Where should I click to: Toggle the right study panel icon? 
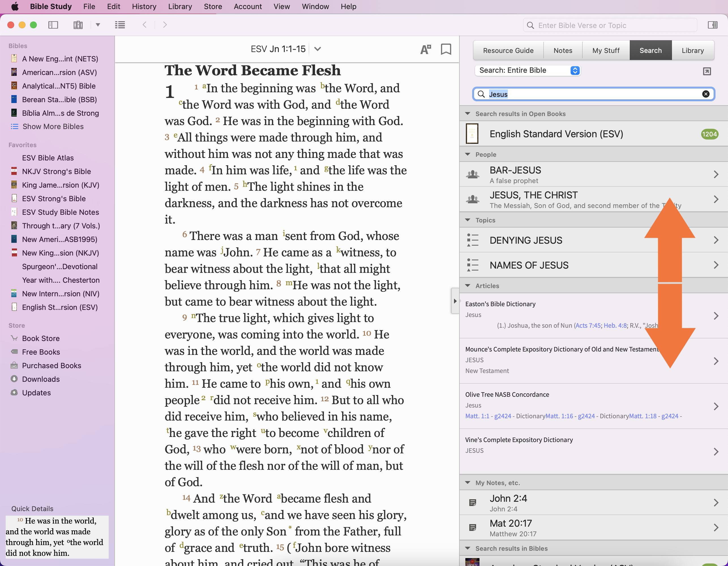[712, 25]
